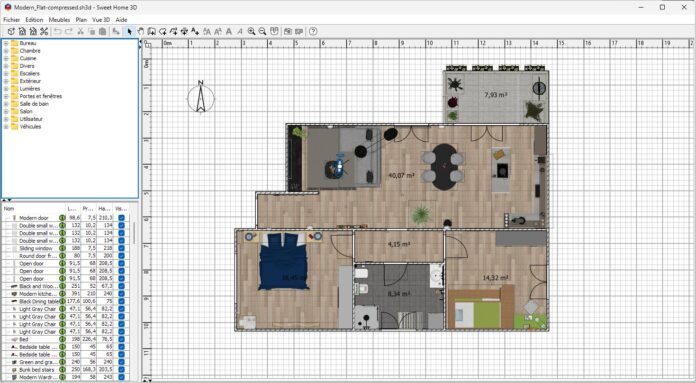
Task: Choose the Create polylines tool
Action: point(174,31)
